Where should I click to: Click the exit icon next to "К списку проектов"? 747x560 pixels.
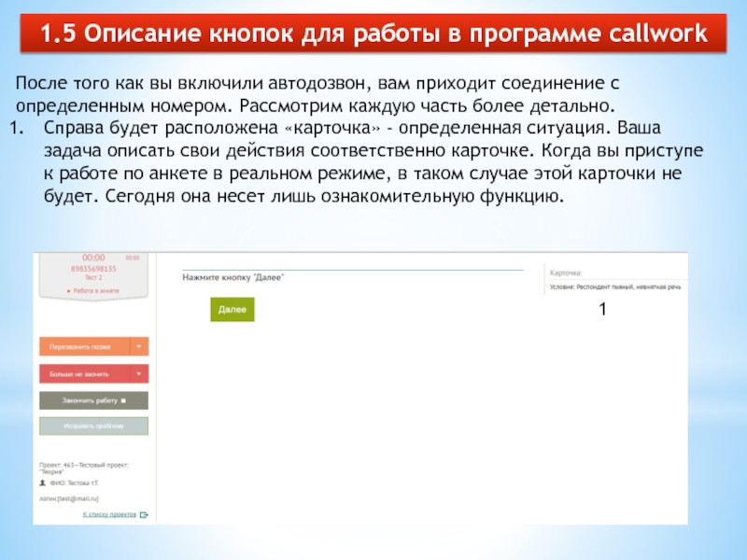(x=145, y=515)
